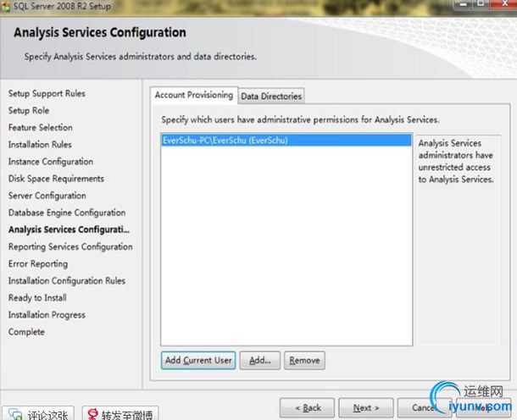Select the Error Reporting step

tap(38, 264)
